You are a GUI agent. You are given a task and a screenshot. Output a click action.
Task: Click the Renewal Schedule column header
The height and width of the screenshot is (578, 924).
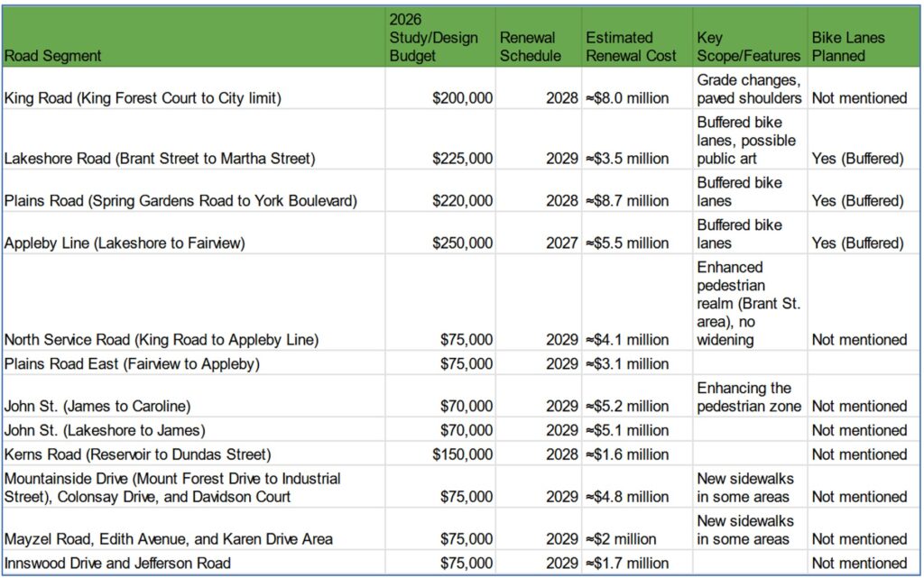529,47
